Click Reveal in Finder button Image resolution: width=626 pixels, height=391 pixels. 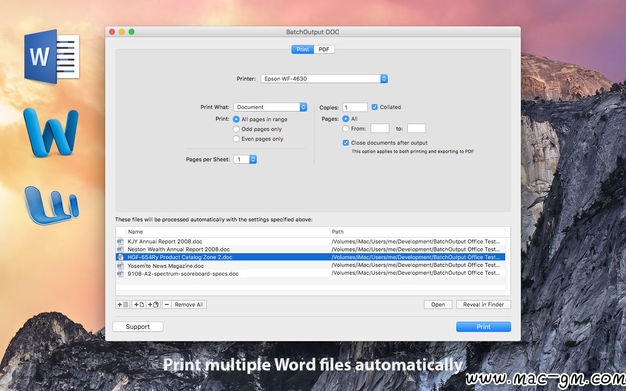tap(483, 304)
